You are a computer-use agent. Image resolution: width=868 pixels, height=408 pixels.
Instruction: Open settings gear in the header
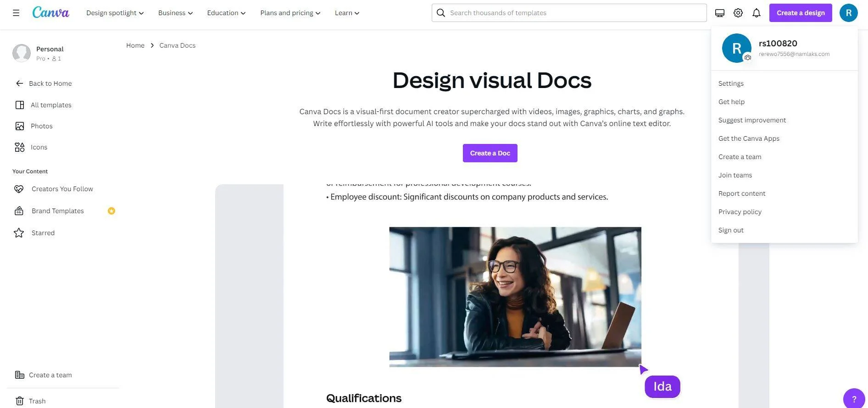click(738, 13)
